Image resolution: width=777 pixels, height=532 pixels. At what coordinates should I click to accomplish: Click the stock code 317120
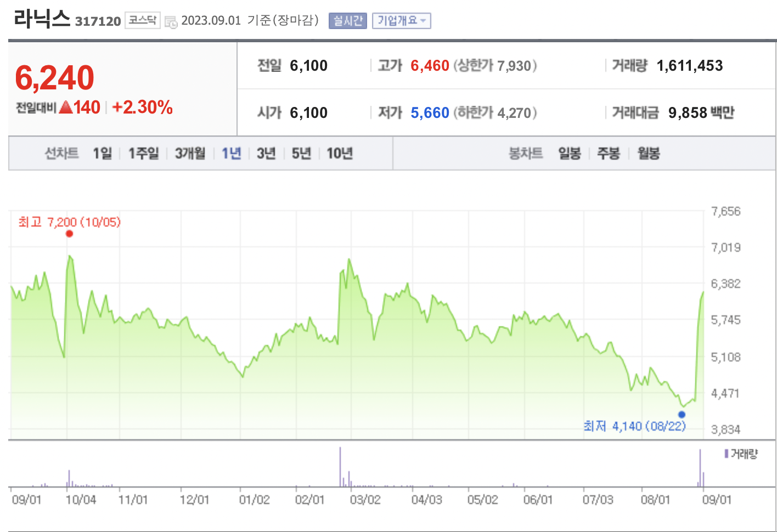(98, 21)
